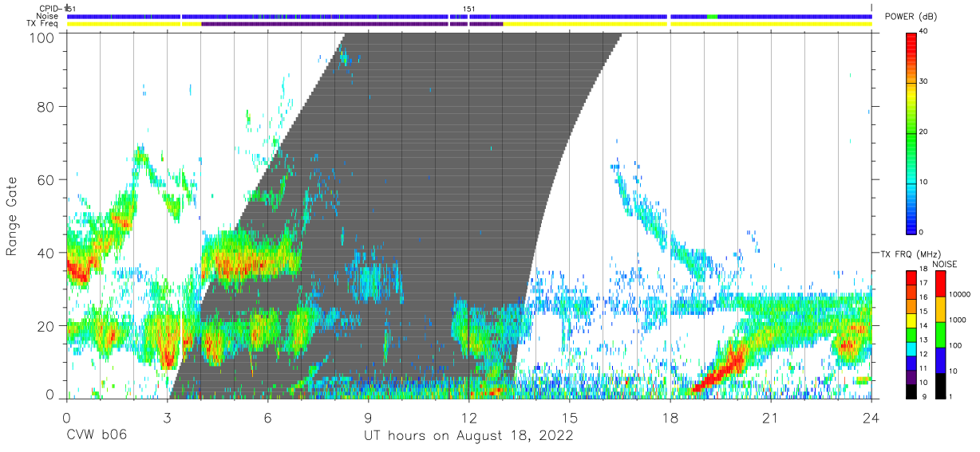Click the "NOISE" color scale title

tap(944, 264)
